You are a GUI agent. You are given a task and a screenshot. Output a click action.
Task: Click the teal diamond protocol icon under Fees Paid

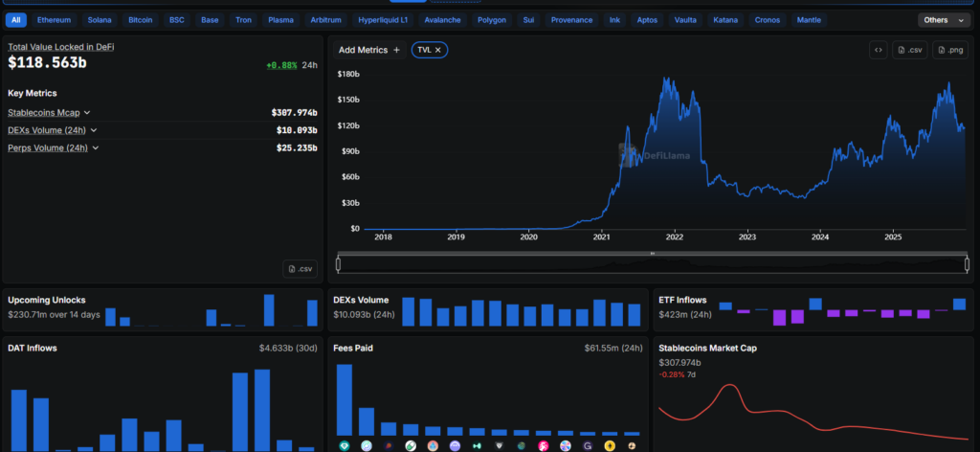pos(345,445)
